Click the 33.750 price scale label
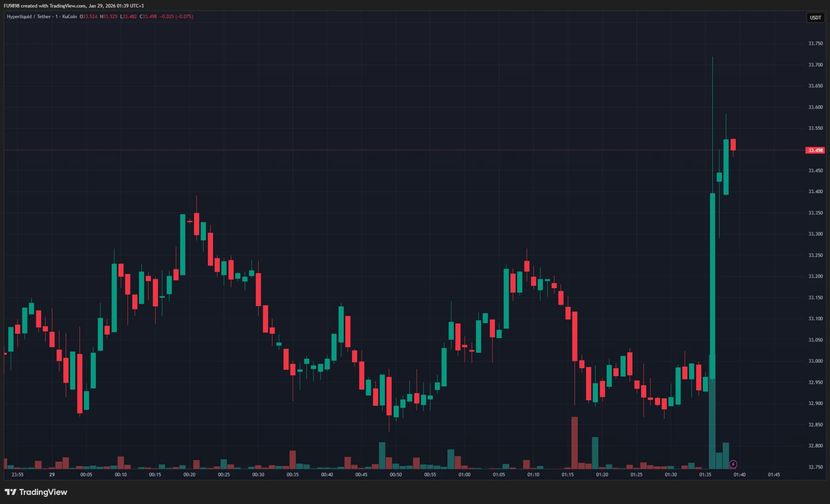 click(x=815, y=44)
